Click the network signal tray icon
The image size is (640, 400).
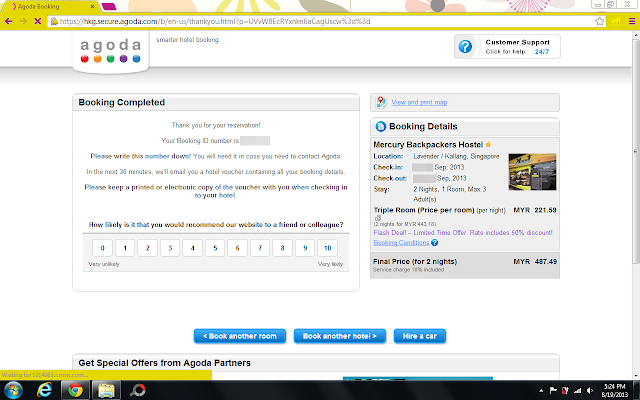pyautogui.click(x=577, y=391)
